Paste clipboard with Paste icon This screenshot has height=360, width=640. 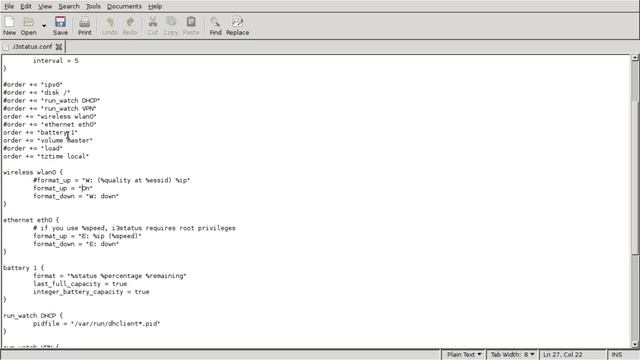[191, 26]
